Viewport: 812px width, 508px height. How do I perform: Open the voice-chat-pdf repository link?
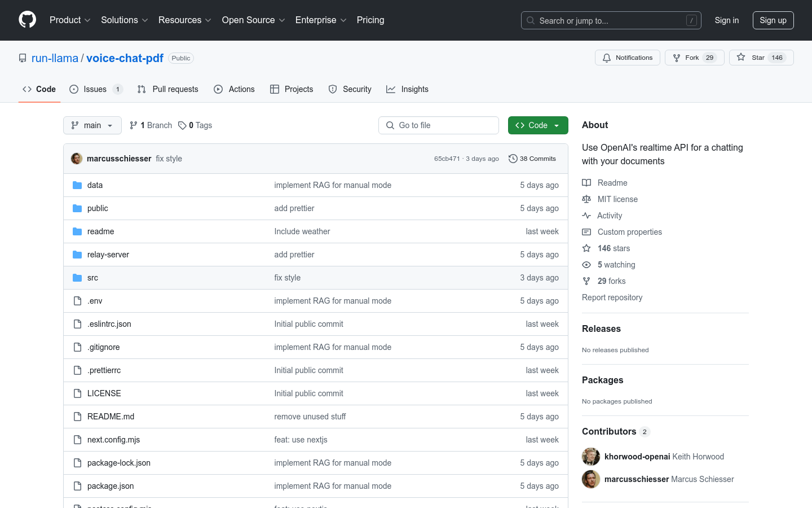[125, 58]
